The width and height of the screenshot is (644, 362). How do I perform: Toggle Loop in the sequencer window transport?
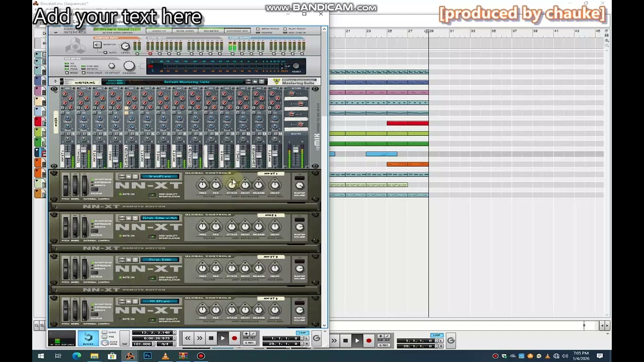click(x=437, y=335)
